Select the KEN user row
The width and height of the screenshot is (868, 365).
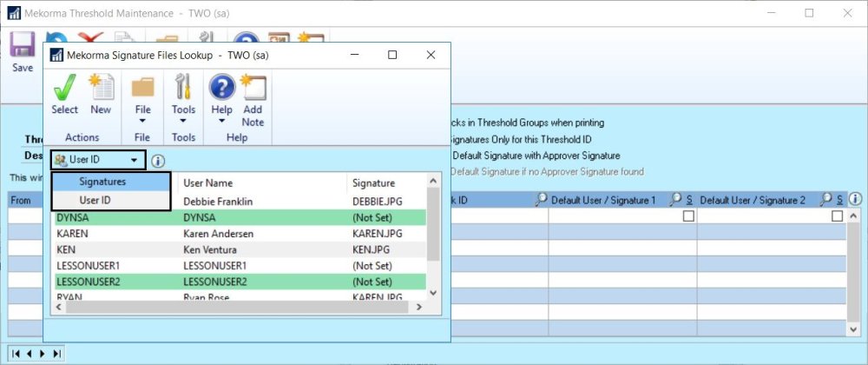[240, 249]
